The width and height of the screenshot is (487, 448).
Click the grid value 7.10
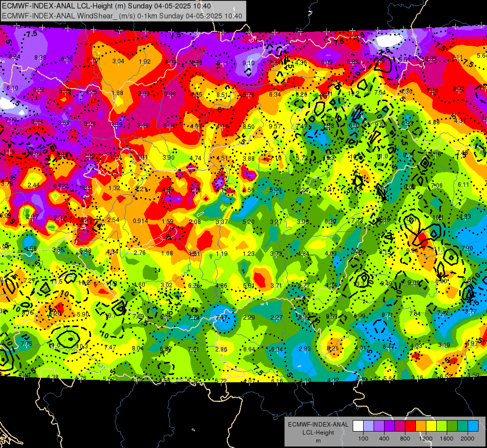point(276,158)
